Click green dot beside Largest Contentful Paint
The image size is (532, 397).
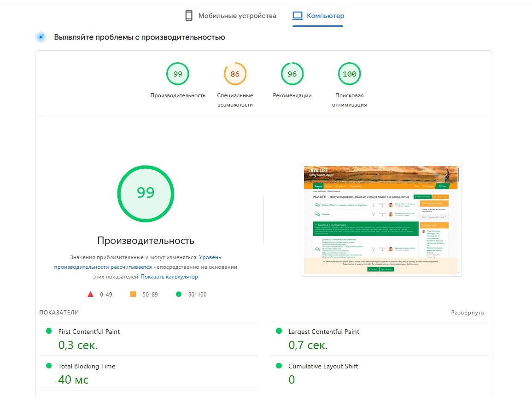click(x=278, y=331)
